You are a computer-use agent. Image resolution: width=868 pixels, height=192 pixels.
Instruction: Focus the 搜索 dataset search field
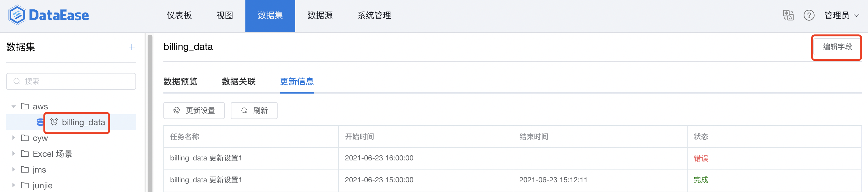(71, 81)
